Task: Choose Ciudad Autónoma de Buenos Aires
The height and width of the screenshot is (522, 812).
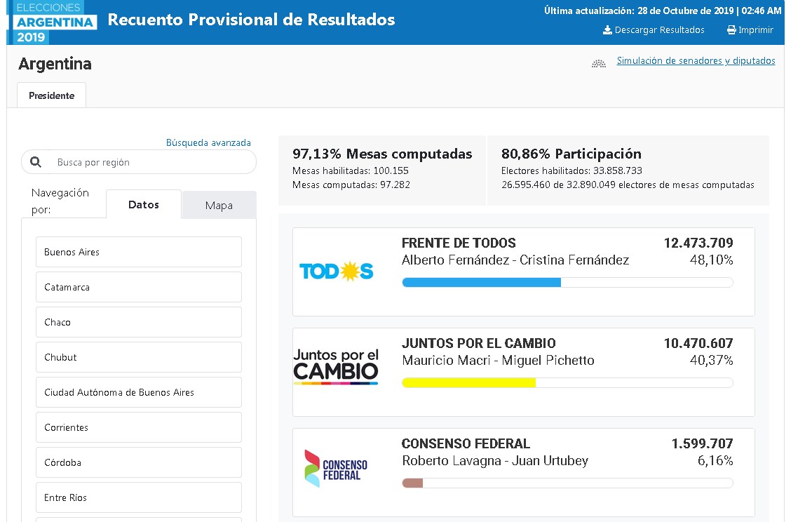Action: coord(139,392)
